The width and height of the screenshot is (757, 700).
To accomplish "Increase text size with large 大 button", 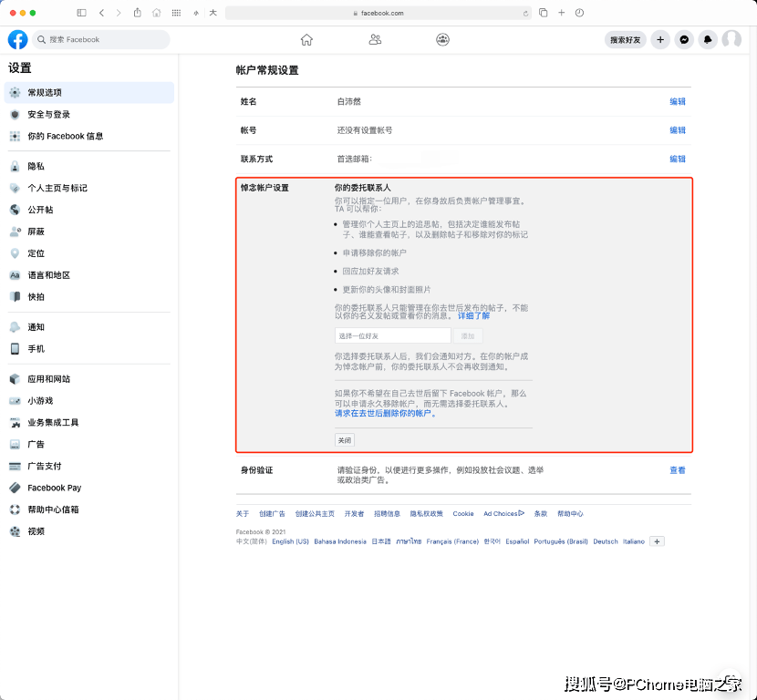I will click(x=213, y=13).
